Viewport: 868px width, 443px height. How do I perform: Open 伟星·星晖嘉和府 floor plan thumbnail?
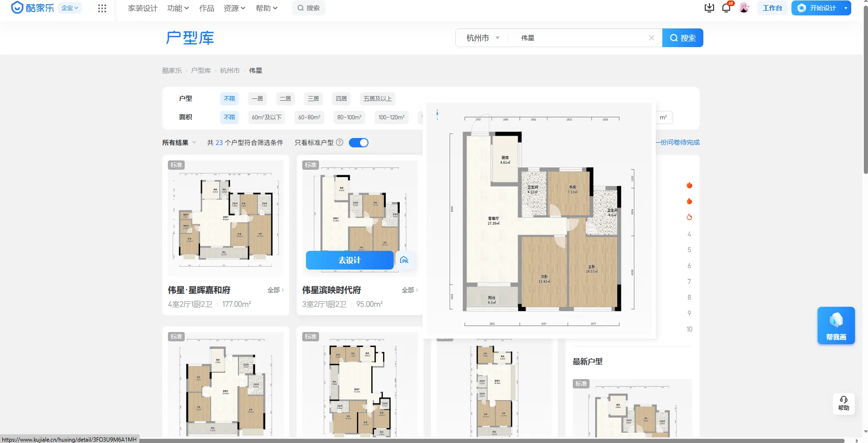pyautogui.click(x=226, y=218)
